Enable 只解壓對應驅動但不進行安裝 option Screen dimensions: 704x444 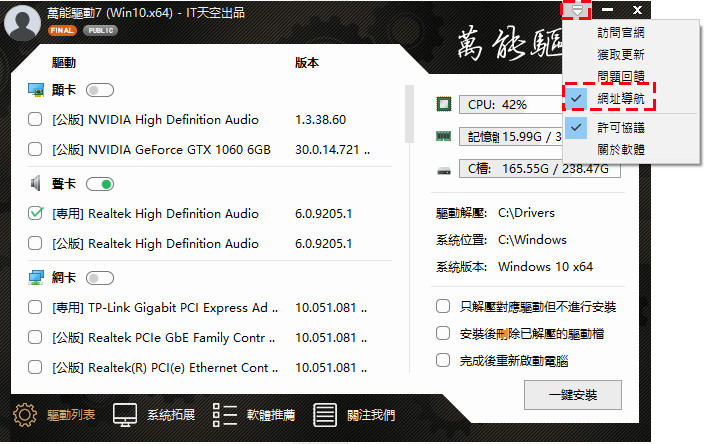tap(443, 307)
